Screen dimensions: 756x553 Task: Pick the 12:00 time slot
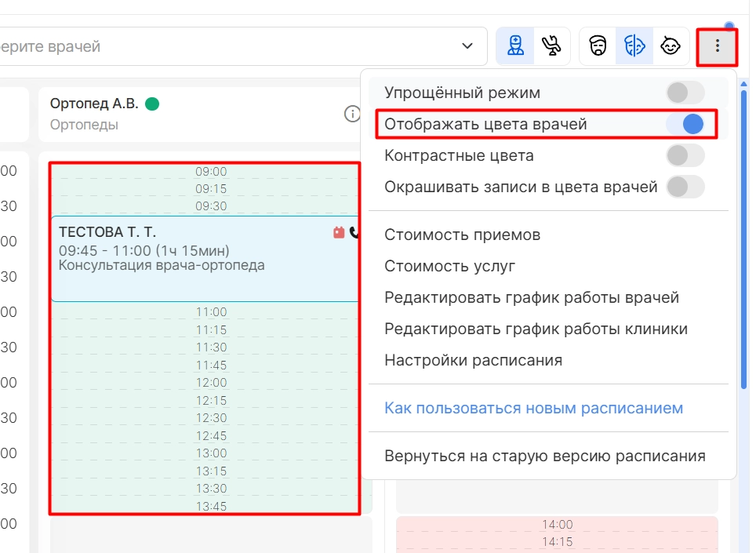211,382
